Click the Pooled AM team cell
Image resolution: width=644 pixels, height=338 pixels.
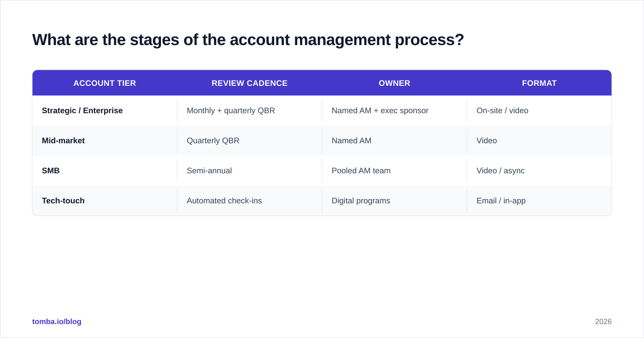click(x=394, y=171)
